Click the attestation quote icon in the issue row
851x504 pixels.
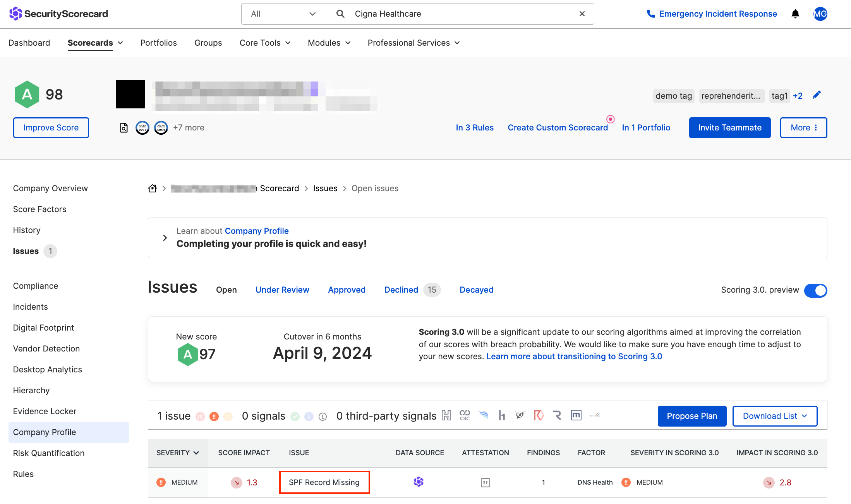click(485, 482)
